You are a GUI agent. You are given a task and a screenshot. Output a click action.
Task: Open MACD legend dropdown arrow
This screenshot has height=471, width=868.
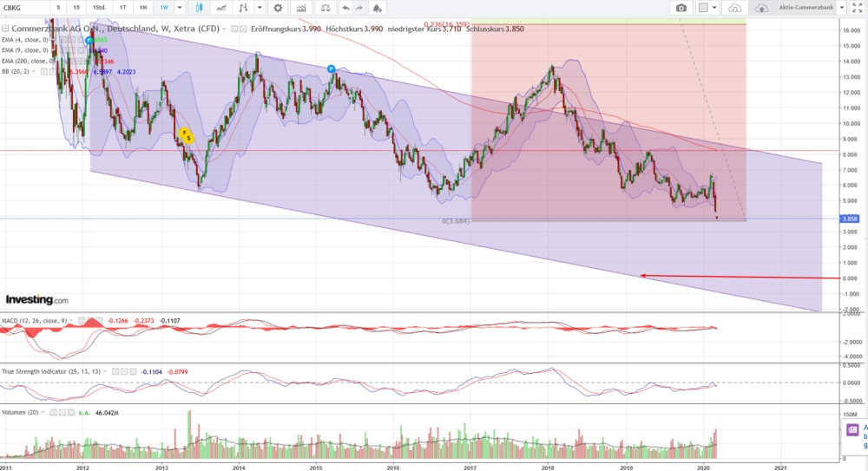click(72, 321)
